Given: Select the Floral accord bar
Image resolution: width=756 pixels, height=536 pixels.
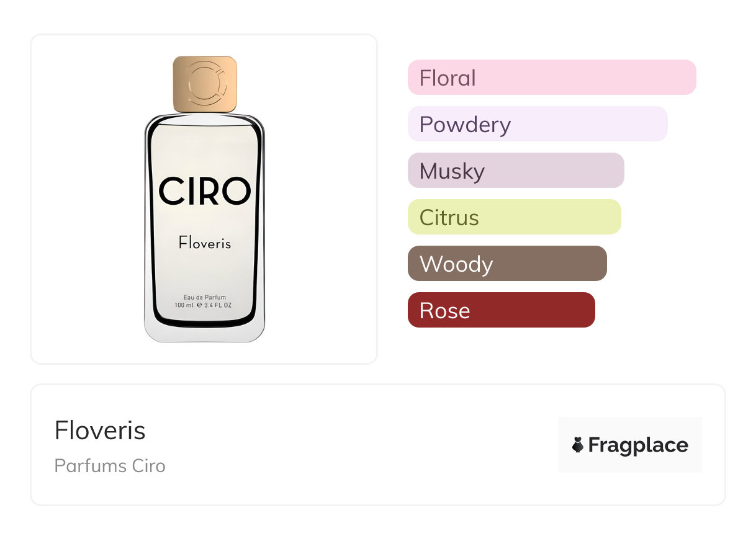Looking at the screenshot, I should pyautogui.click(x=552, y=78).
